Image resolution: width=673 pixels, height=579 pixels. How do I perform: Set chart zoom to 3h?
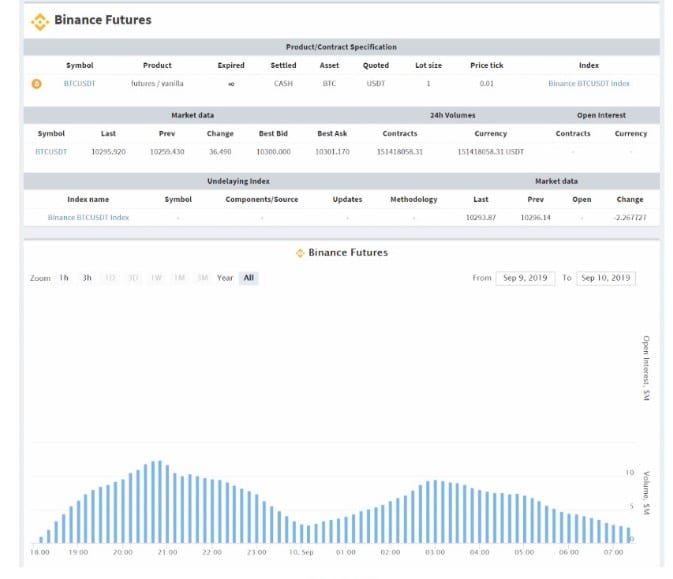point(87,278)
